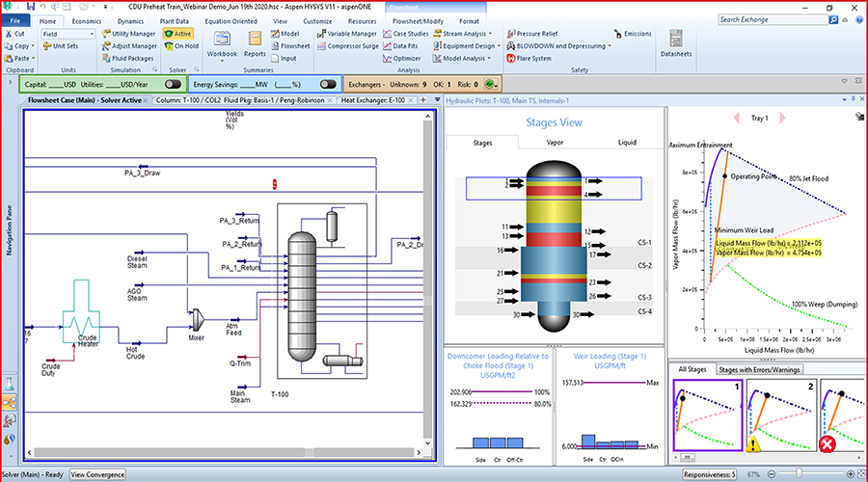868x482 pixels.
Task: Open the File menu
Action: (15, 21)
